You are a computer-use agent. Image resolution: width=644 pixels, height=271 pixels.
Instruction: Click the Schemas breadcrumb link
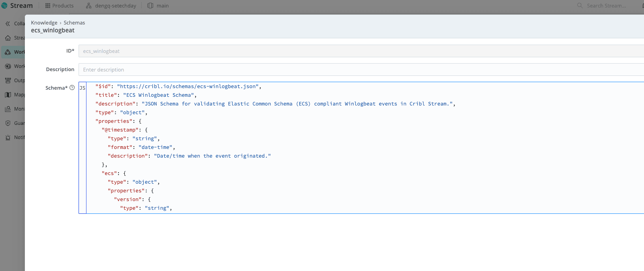click(x=74, y=23)
